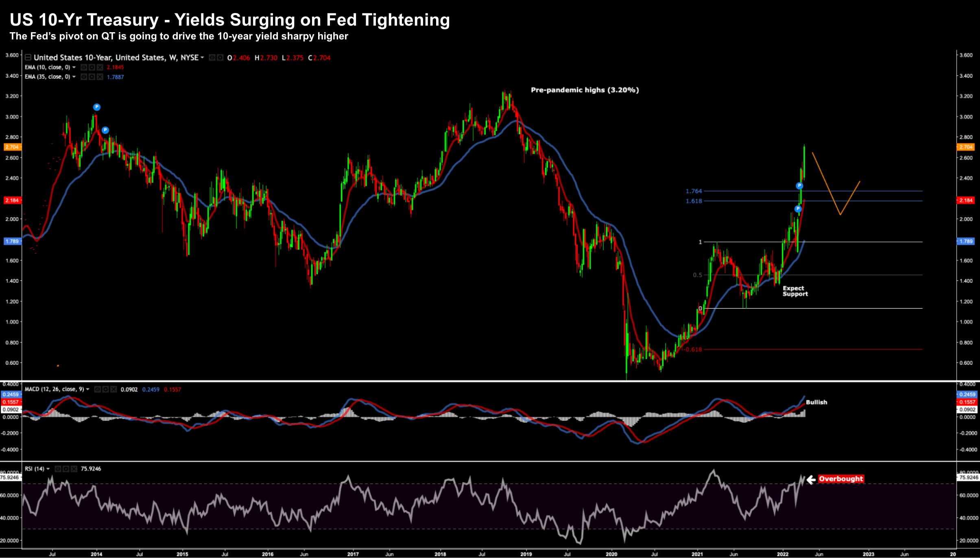Select the 1.618 Fibonacci level line label
Screen dimensions: 980x559
[694, 201]
